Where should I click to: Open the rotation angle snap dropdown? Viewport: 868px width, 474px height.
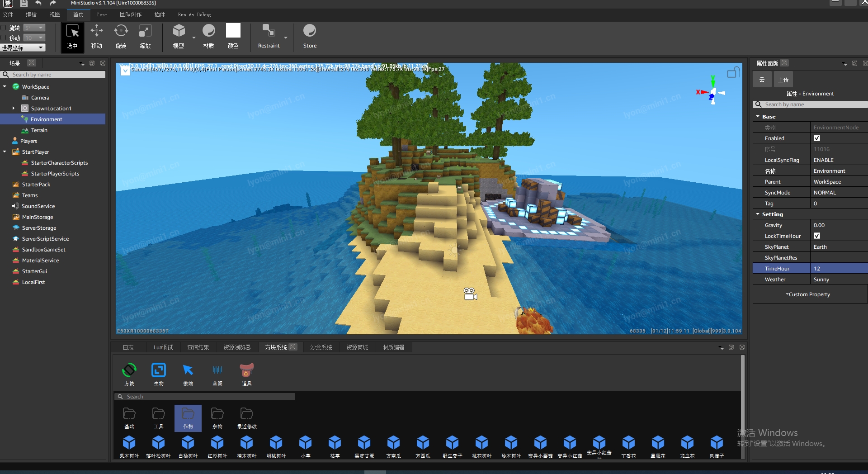tap(34, 28)
